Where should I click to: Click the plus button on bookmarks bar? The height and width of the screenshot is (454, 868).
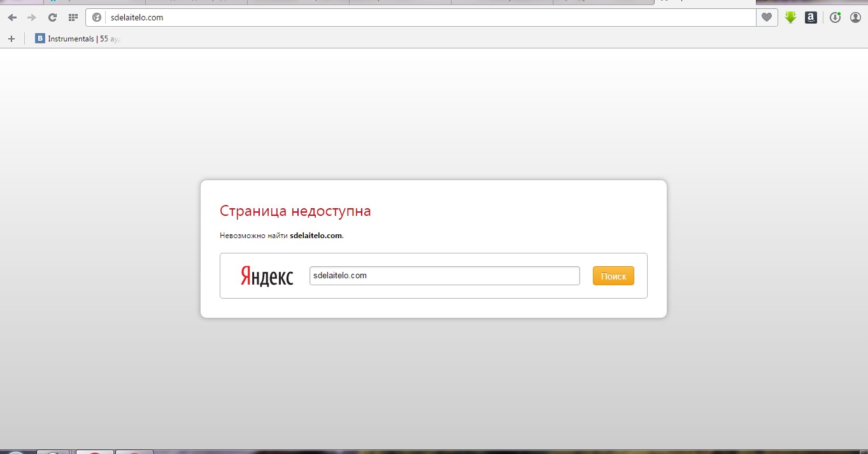pos(11,39)
